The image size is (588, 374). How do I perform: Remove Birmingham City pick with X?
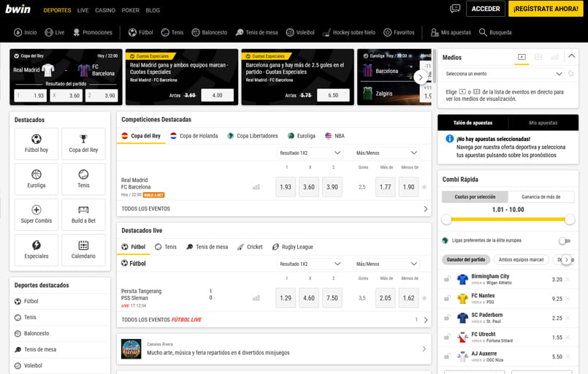pos(568,279)
